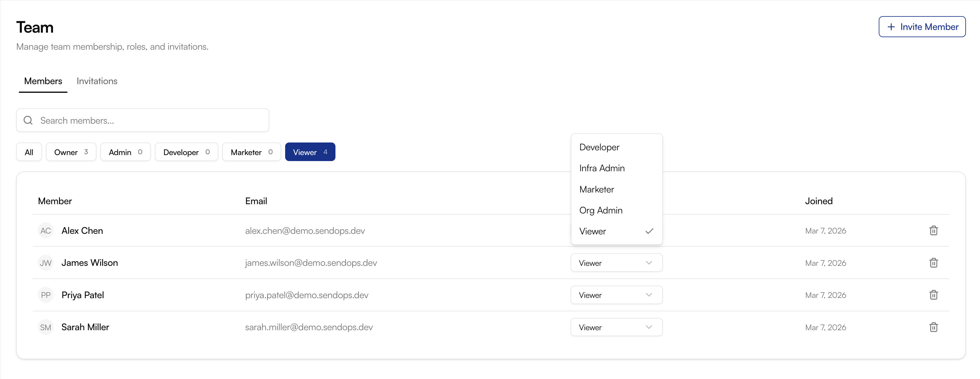Pick Org Admin from role list
Image resolution: width=980 pixels, height=379 pixels.
tap(601, 210)
